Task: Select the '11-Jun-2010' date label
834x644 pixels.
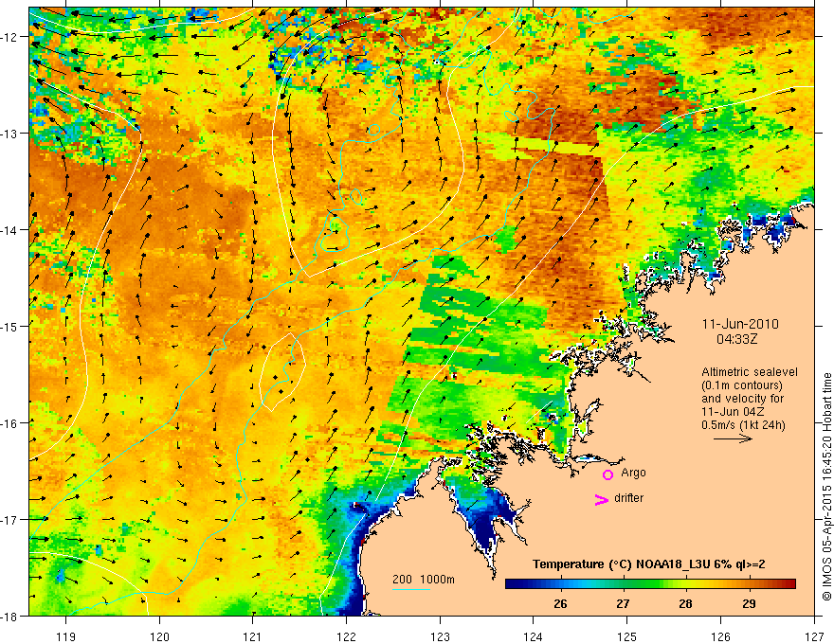Action: 740,324
